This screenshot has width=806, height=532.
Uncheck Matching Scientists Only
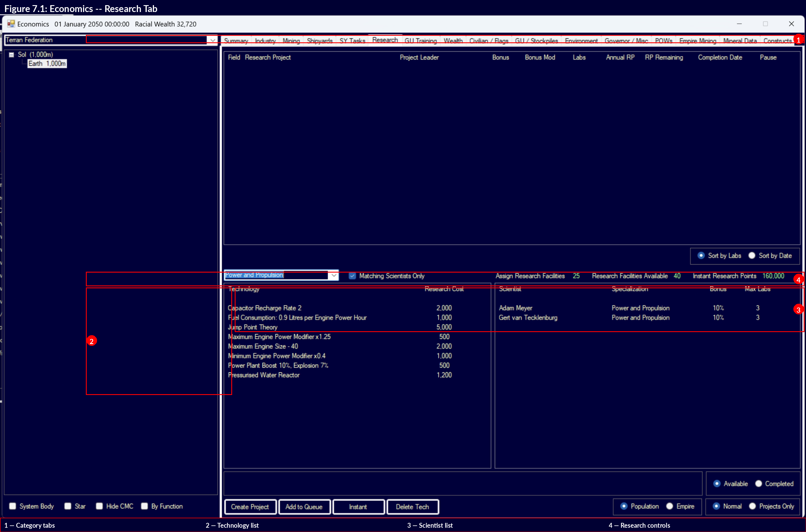coord(352,276)
